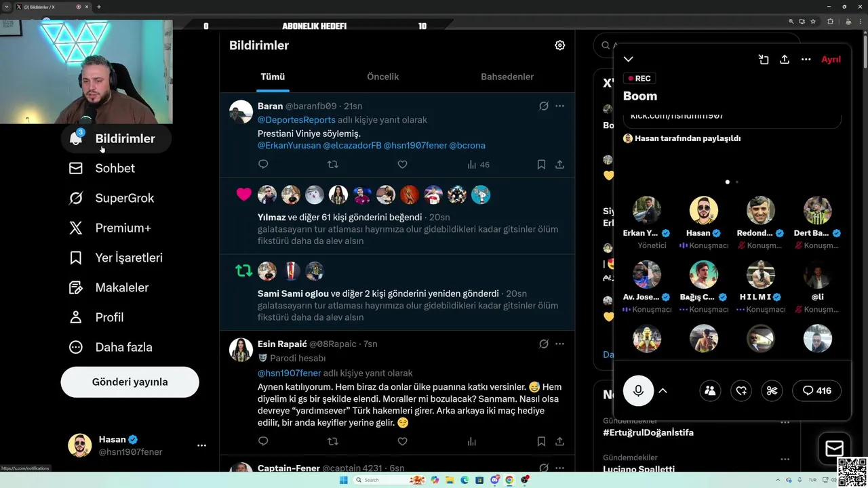The width and height of the screenshot is (868, 488).
Task: Click the scissors clip icon in Space
Action: click(772, 390)
